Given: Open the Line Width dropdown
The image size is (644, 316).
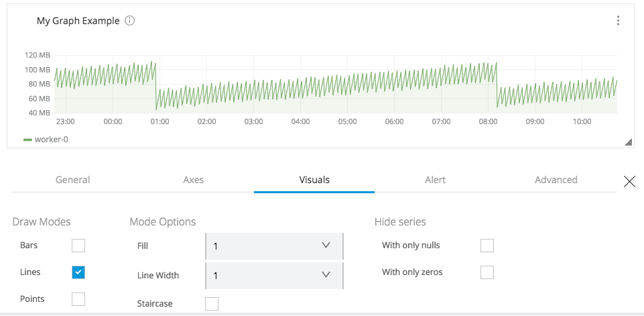Looking at the screenshot, I should coord(274,275).
